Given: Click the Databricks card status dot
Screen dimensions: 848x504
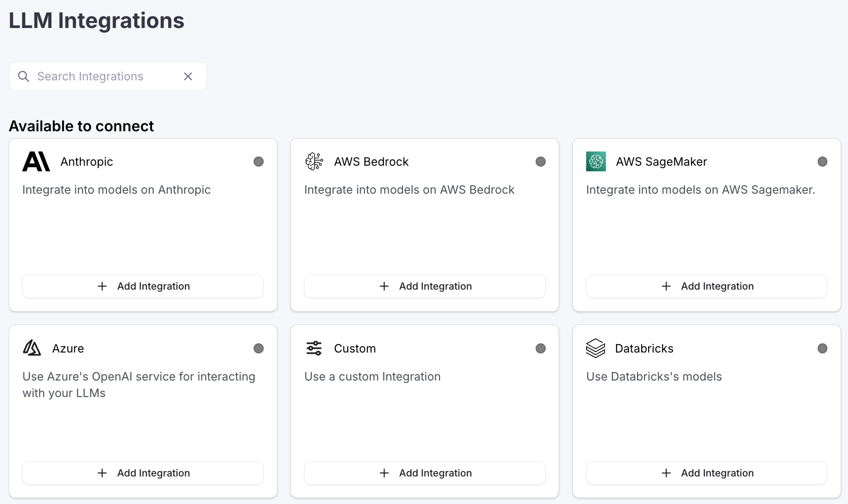Looking at the screenshot, I should click(822, 348).
